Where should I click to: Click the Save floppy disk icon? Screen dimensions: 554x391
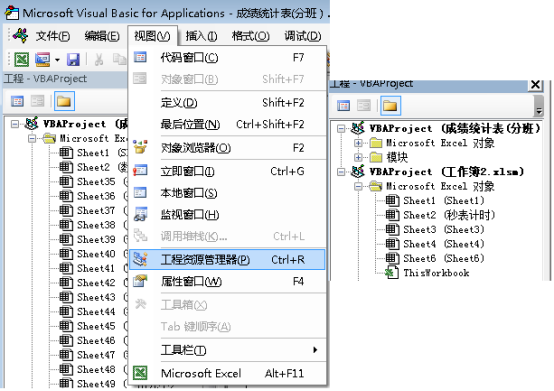pos(73,59)
